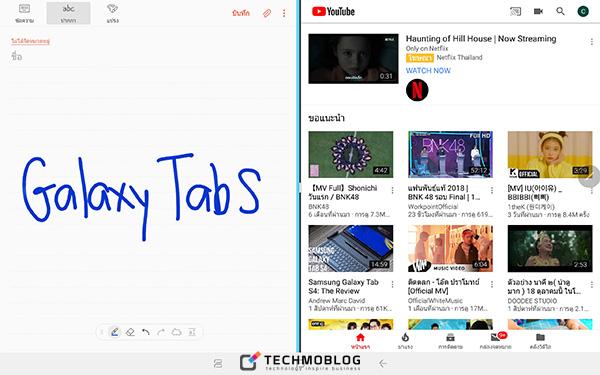Undo the last pen stroke
The height and width of the screenshot is (375, 600).
[145, 332]
